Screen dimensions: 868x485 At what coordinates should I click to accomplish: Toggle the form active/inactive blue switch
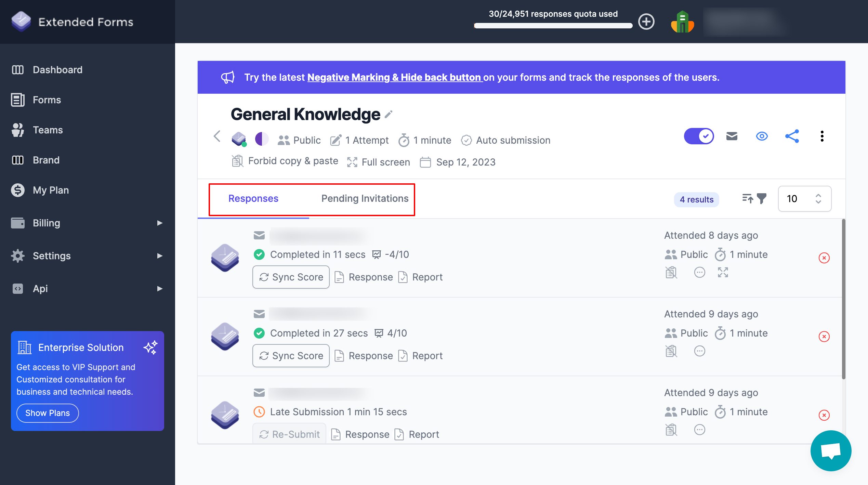point(699,136)
